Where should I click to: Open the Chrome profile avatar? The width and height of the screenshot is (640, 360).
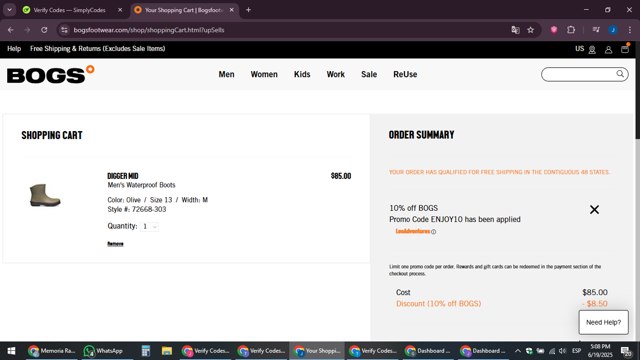tap(613, 29)
